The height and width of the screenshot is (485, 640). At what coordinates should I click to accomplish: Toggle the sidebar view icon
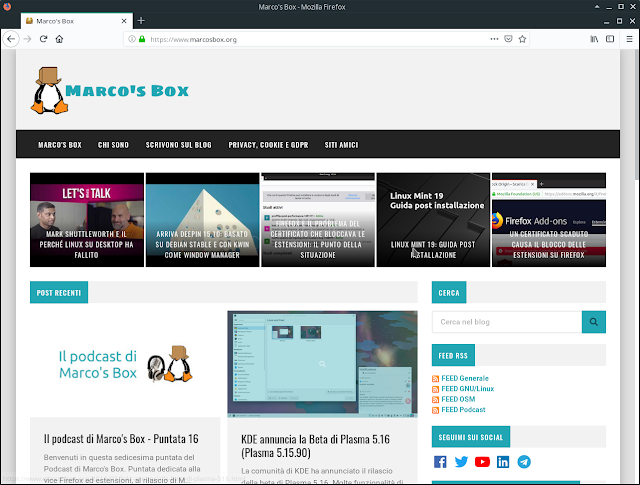[610, 39]
